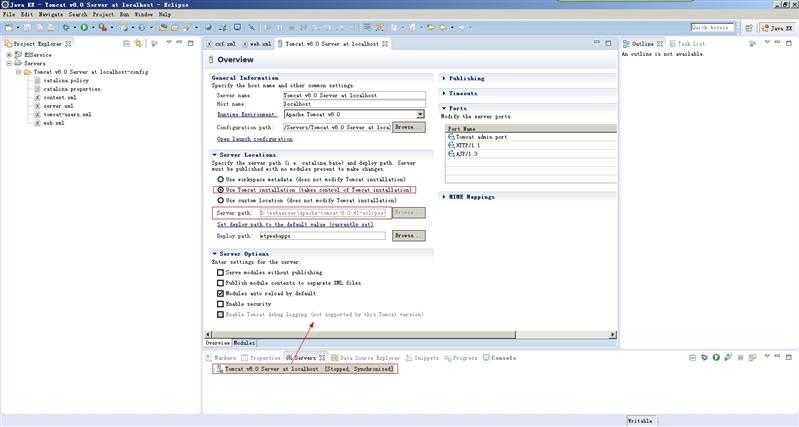Screen dimensions: 799x427
Task: Collapse the Server Locations section
Action: (215, 154)
